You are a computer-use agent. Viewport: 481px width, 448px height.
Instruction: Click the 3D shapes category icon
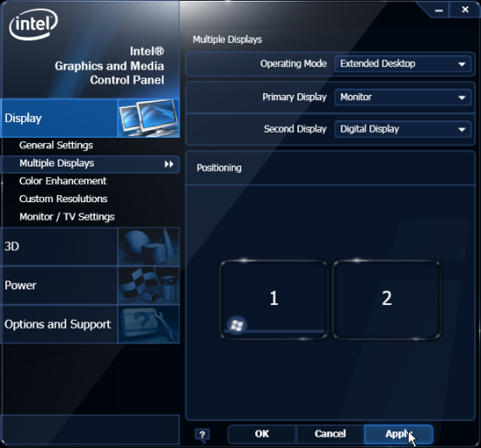click(x=149, y=247)
